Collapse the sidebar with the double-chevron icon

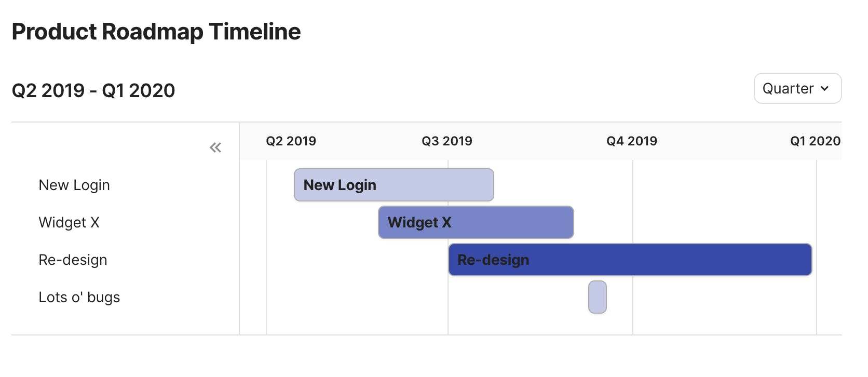point(215,148)
